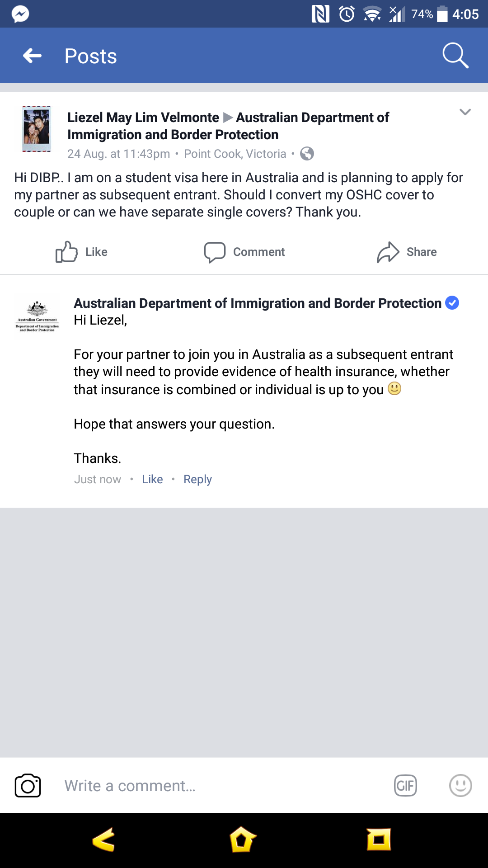
Task: Tap the Comment button on post
Action: click(244, 252)
